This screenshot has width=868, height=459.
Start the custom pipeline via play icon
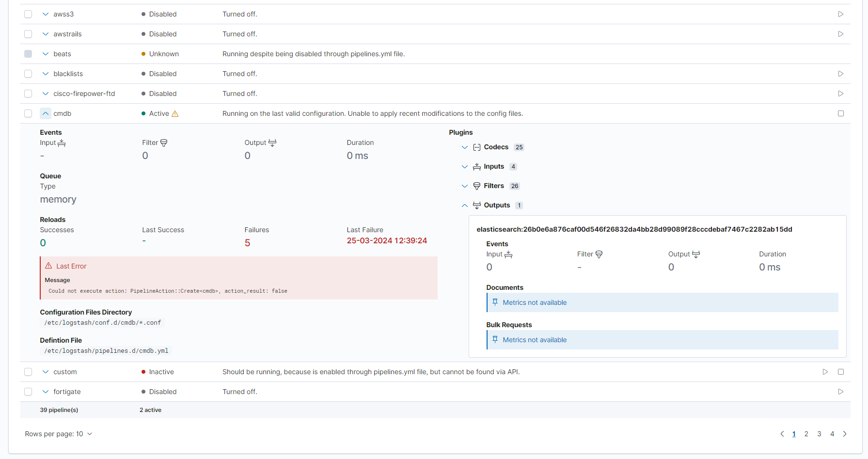825,372
